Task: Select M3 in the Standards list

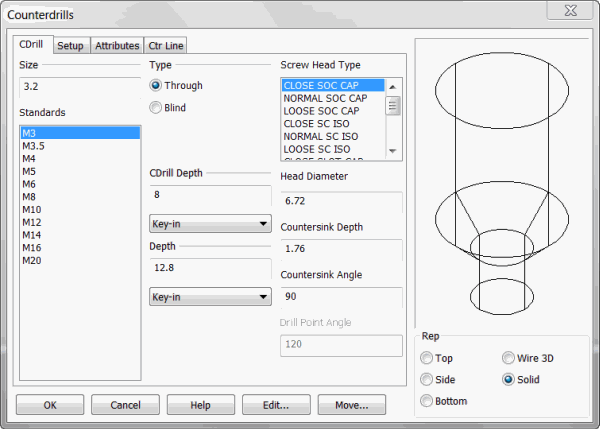Action: coord(80,133)
